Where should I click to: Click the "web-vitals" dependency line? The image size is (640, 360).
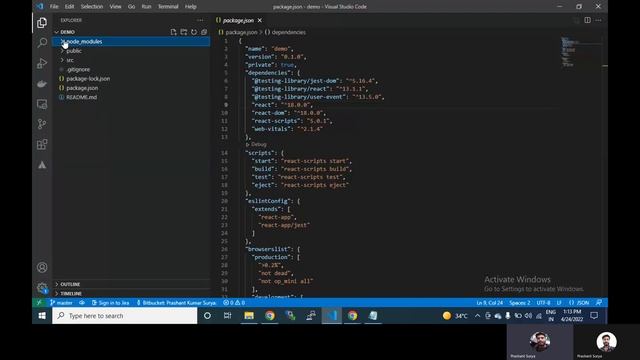pyautogui.click(x=287, y=129)
